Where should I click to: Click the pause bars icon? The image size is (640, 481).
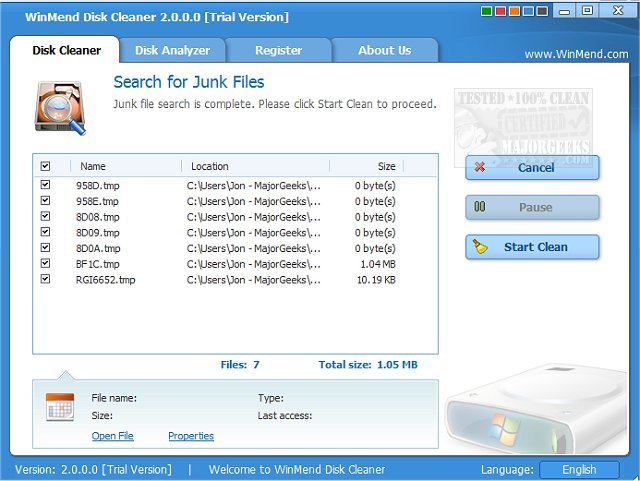[480, 207]
